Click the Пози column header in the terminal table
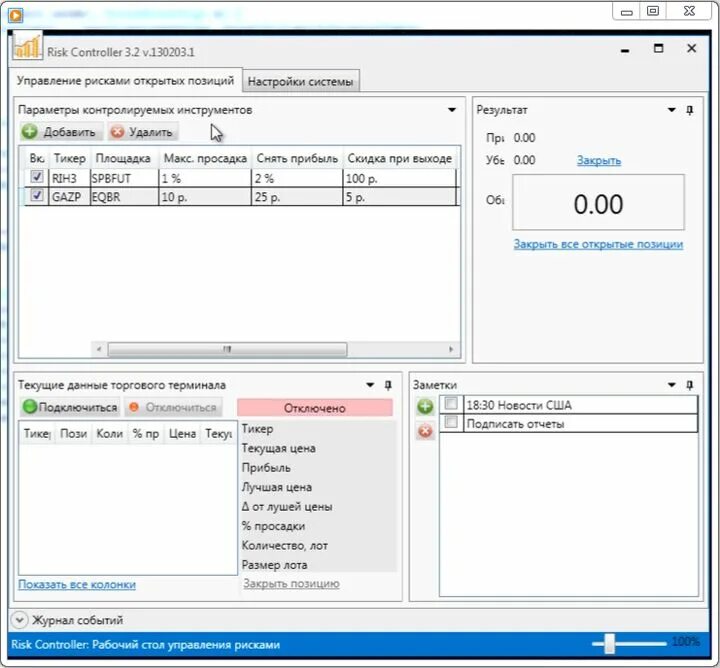The height and width of the screenshot is (668, 720). point(73,434)
